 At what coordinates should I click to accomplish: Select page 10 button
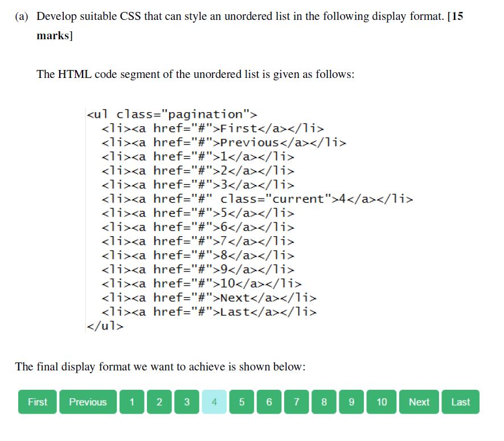click(x=381, y=402)
